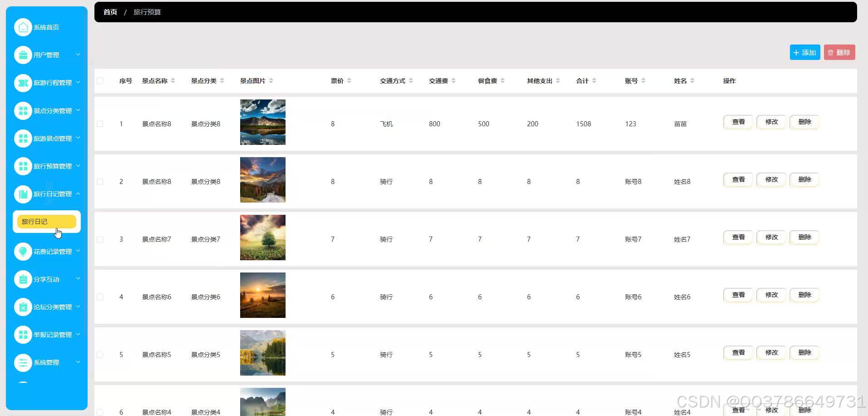Image resolution: width=868 pixels, height=416 pixels.
Task: Sort by 票价 column arrows
Action: tap(349, 81)
